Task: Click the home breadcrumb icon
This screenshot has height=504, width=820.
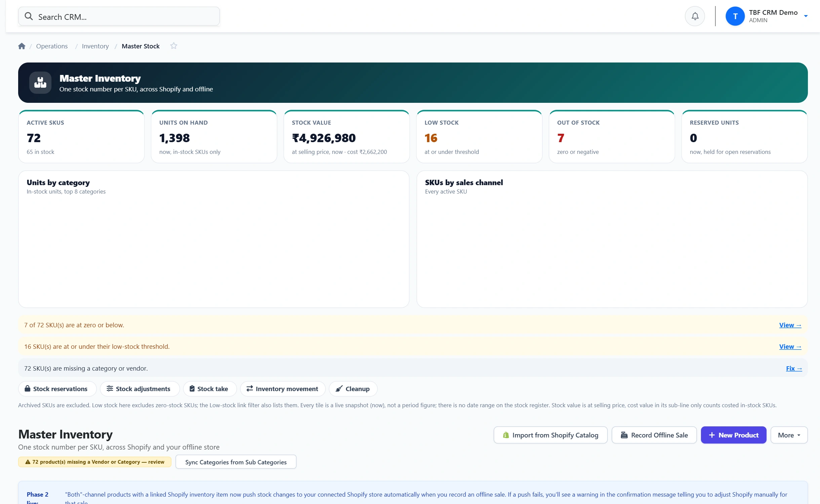Action: (22, 46)
